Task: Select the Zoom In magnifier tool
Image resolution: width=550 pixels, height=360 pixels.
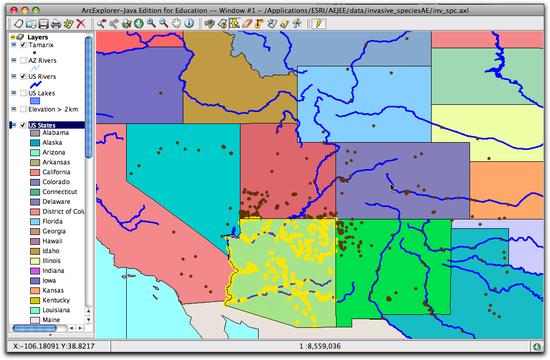Action: tap(151, 24)
